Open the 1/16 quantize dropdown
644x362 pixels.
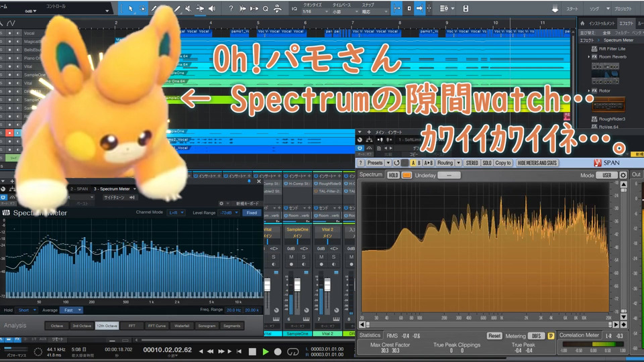point(315,12)
